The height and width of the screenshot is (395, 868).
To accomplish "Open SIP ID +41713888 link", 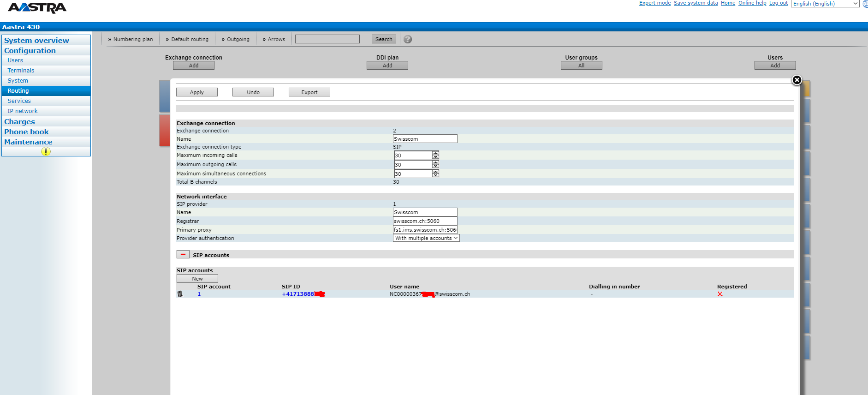I will pyautogui.click(x=303, y=294).
